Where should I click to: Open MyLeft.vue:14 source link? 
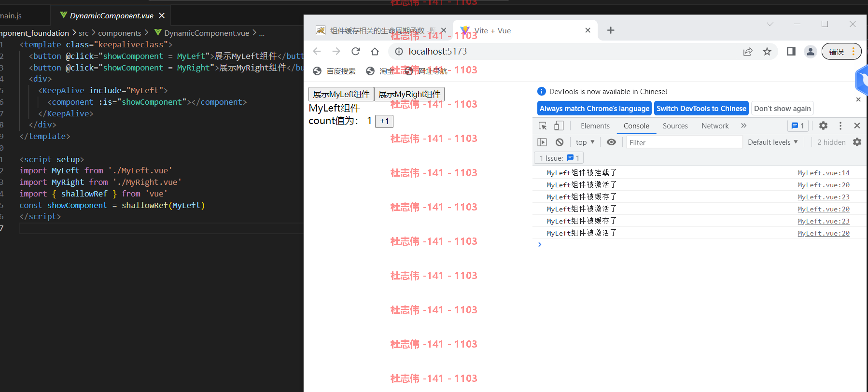824,173
